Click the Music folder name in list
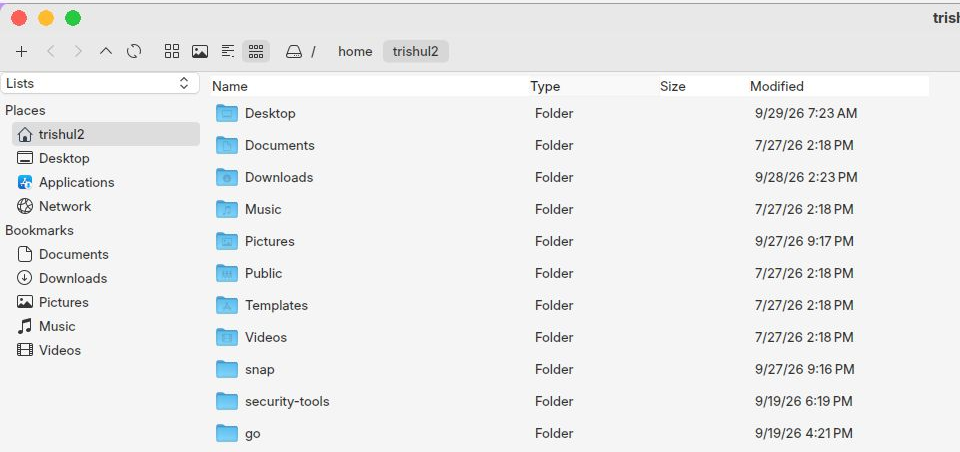 click(263, 209)
